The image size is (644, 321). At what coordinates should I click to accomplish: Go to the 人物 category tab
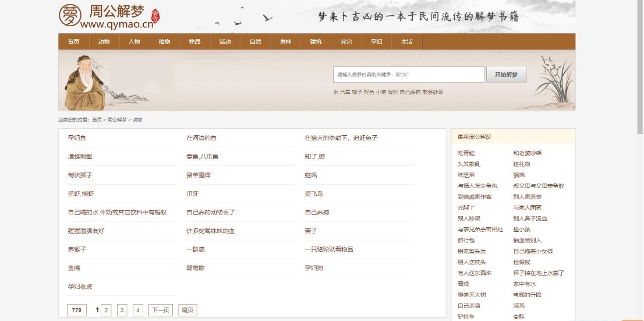pos(135,41)
